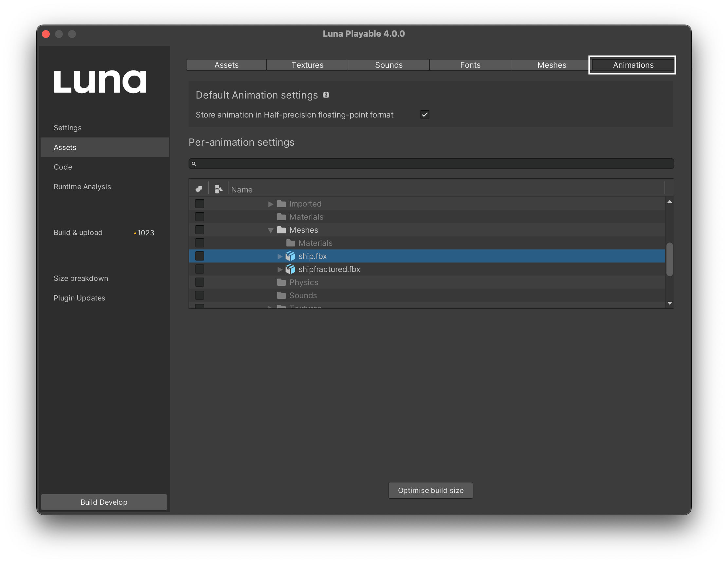Switch to the Sounds tab

(389, 65)
